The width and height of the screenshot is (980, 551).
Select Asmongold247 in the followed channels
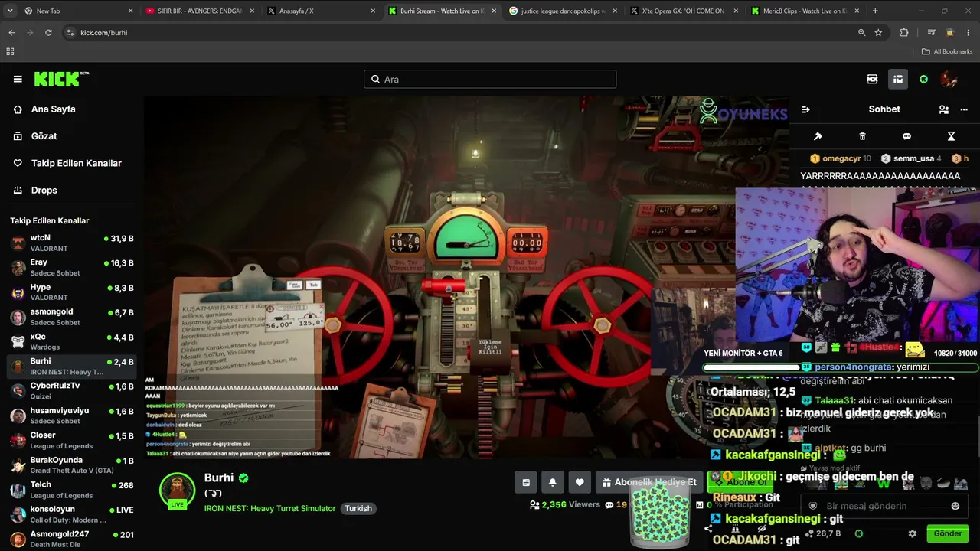pos(72,539)
